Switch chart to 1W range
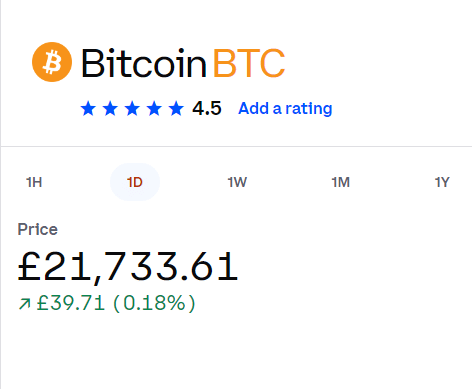Viewport: 472px width, 389px height. [x=237, y=182]
